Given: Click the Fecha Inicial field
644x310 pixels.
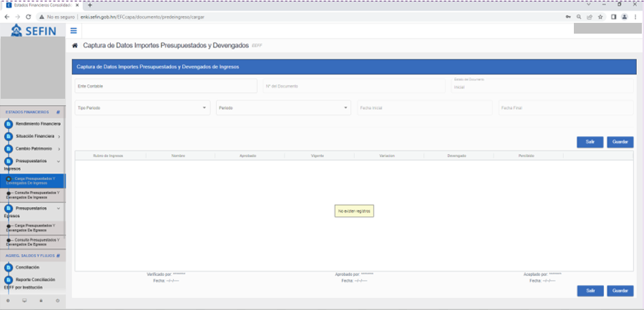Looking at the screenshot, I should click(x=424, y=108).
